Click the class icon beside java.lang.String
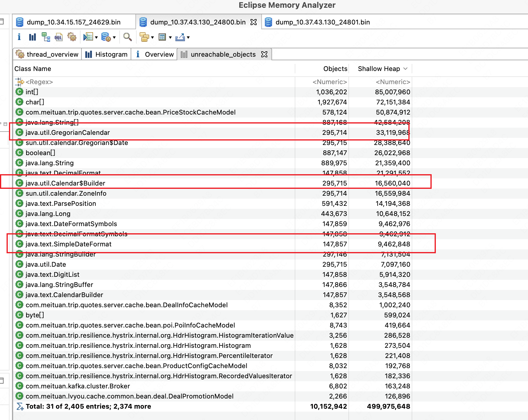The width and height of the screenshot is (528, 420). click(19, 163)
